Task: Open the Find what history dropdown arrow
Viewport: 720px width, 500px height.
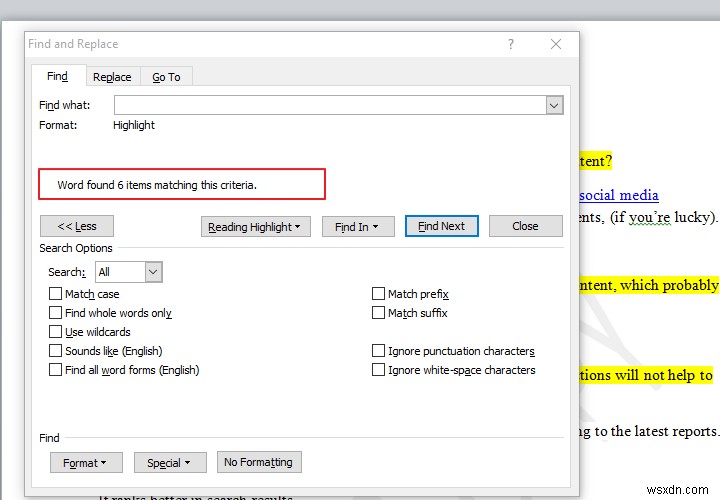Action: tap(554, 106)
